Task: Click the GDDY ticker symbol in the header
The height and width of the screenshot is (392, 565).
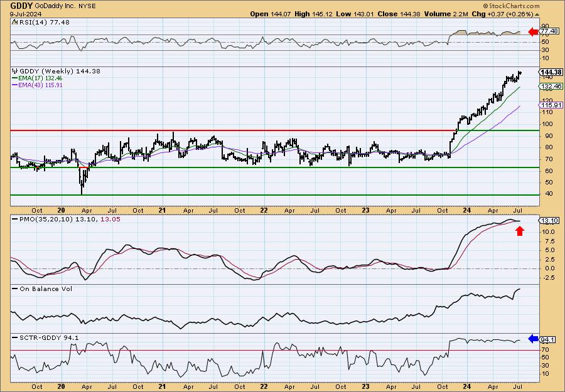Action: tap(21, 6)
